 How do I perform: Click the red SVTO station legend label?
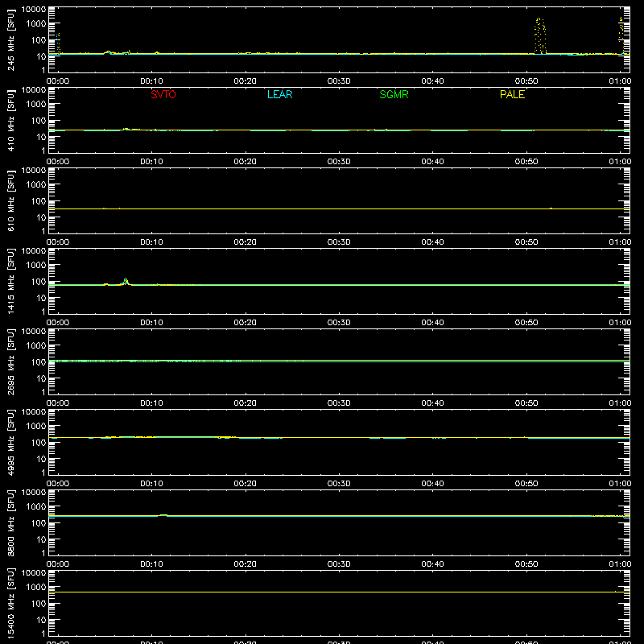point(163,94)
